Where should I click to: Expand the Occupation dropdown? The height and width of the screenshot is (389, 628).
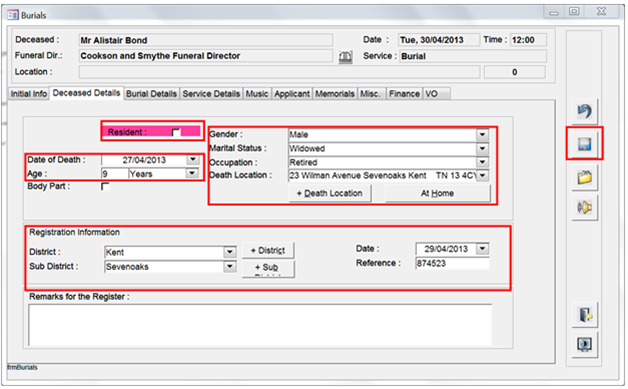(x=483, y=162)
